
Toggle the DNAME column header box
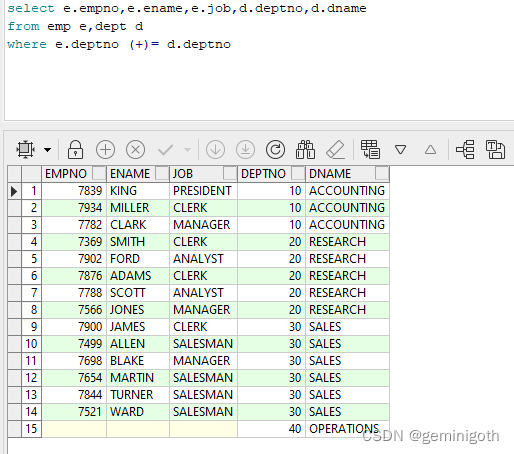pyautogui.click(x=382, y=173)
